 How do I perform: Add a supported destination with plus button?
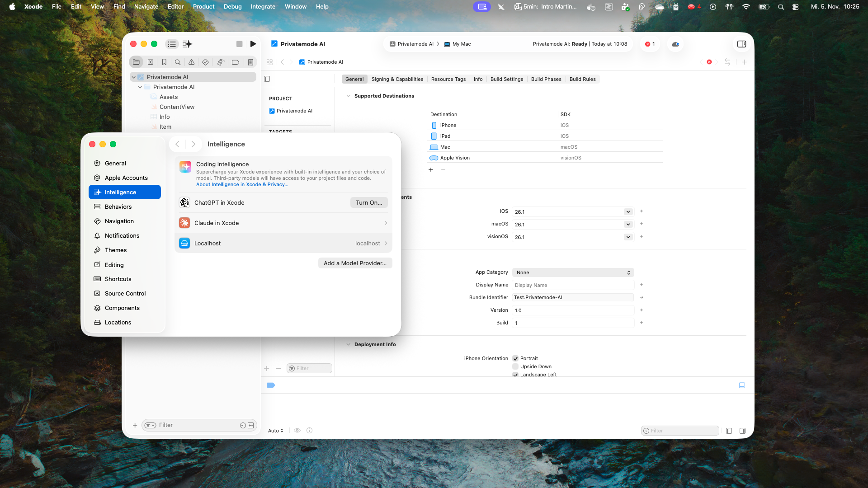click(x=431, y=170)
